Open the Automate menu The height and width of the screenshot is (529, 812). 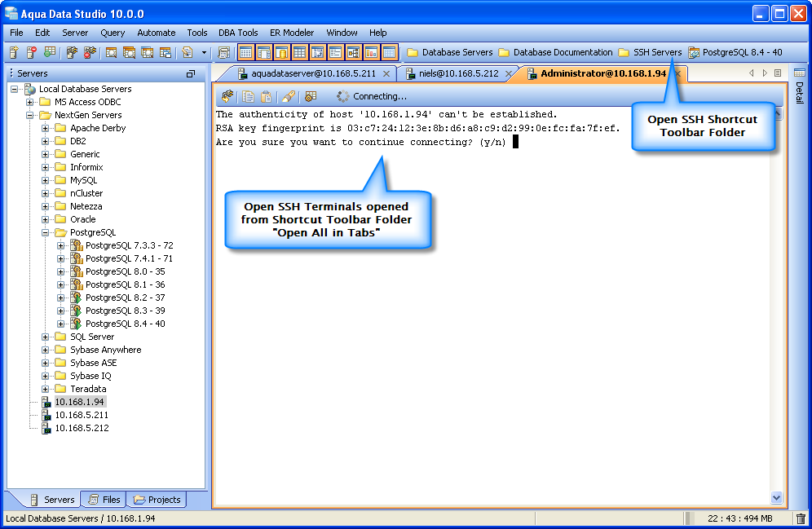[157, 33]
